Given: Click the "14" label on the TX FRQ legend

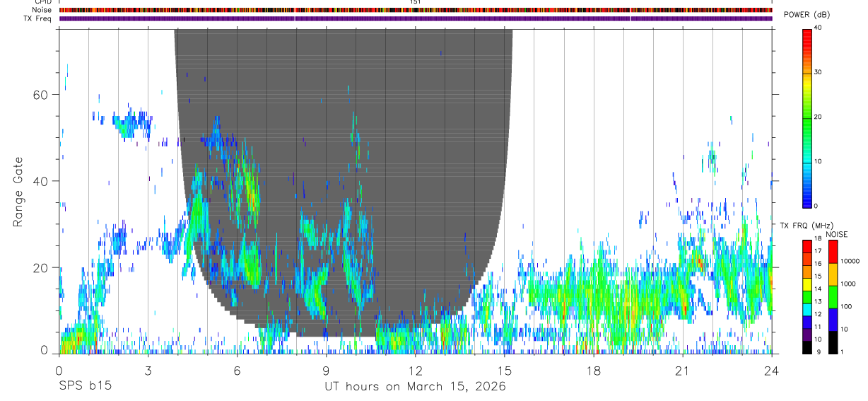Looking at the screenshot, I should [x=818, y=289].
